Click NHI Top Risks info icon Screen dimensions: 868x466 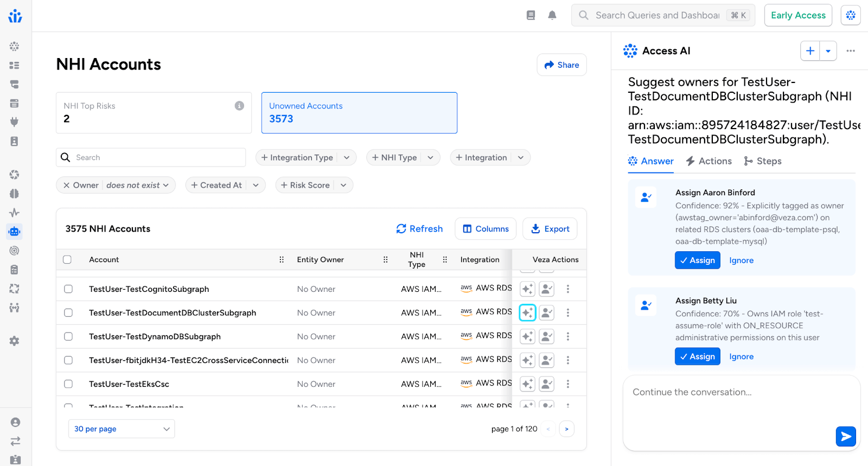(x=239, y=106)
